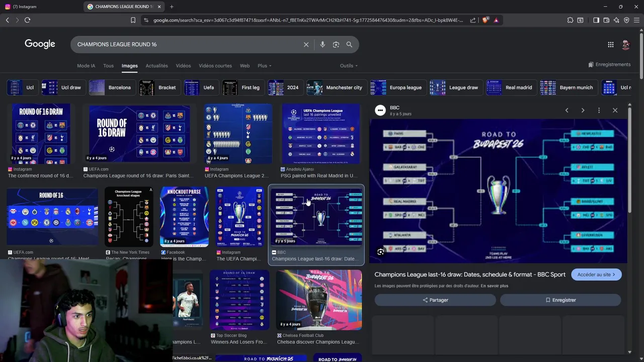
Task: Open The New York Times bracket thumbnail
Action: coord(129,217)
